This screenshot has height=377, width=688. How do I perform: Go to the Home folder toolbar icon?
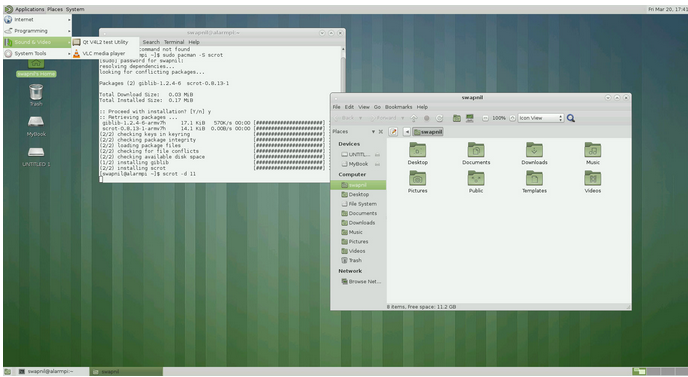tap(457, 118)
